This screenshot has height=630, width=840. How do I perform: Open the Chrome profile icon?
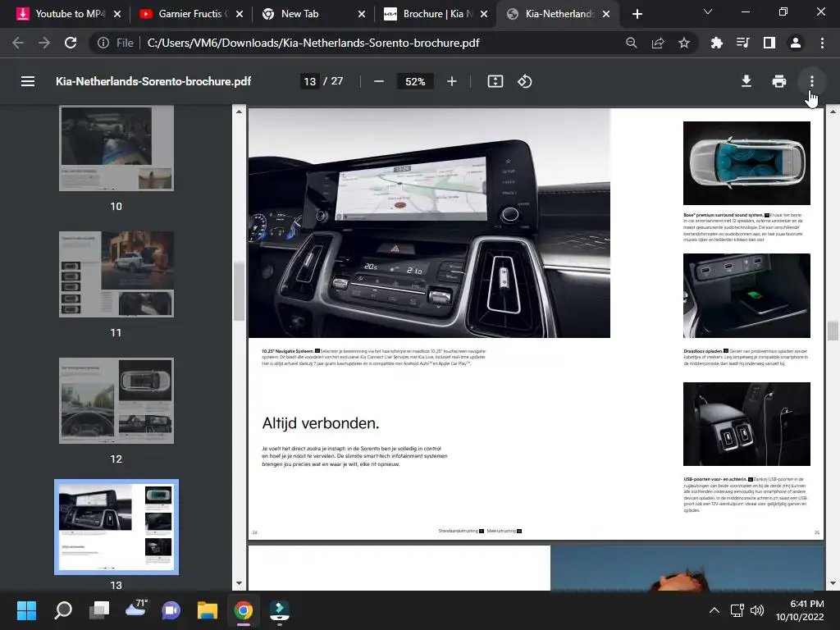[x=796, y=43]
